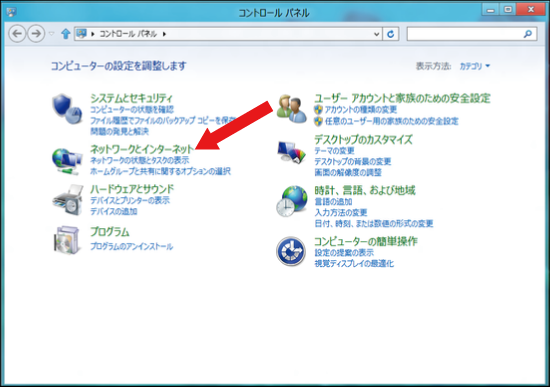550x387 pixels.
Task: Click the desktop personalization monitor icon
Action: point(291,152)
